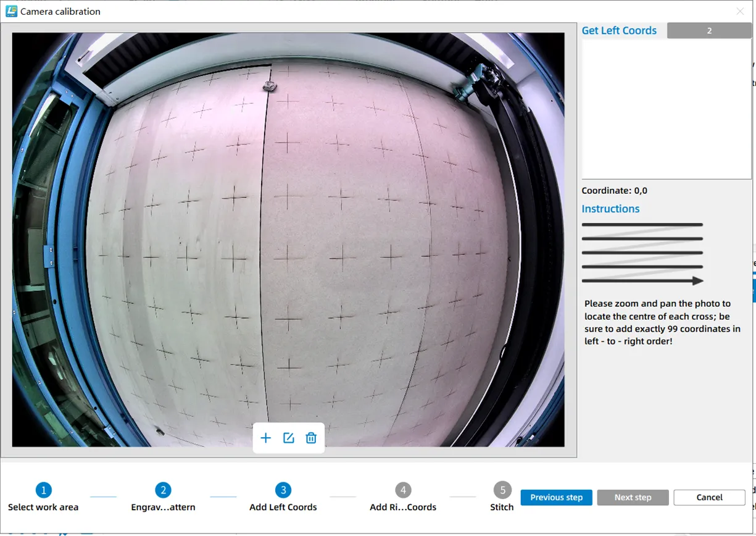Click the Get Left Coords heading

(619, 30)
